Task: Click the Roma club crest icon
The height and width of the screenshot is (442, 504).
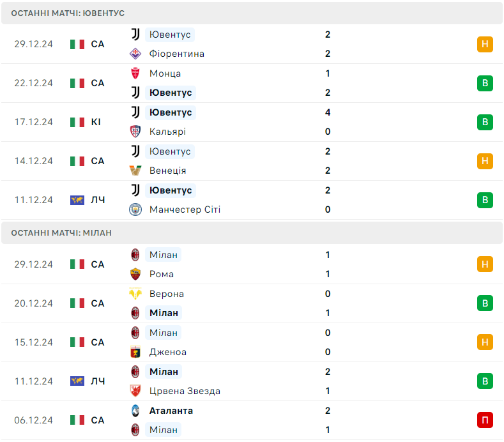Action: [135, 274]
